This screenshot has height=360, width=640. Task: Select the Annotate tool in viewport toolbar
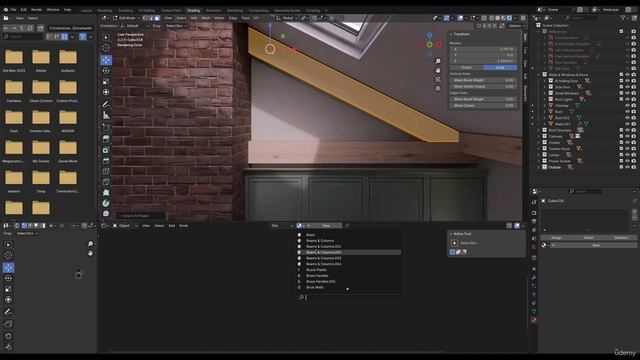[106, 104]
